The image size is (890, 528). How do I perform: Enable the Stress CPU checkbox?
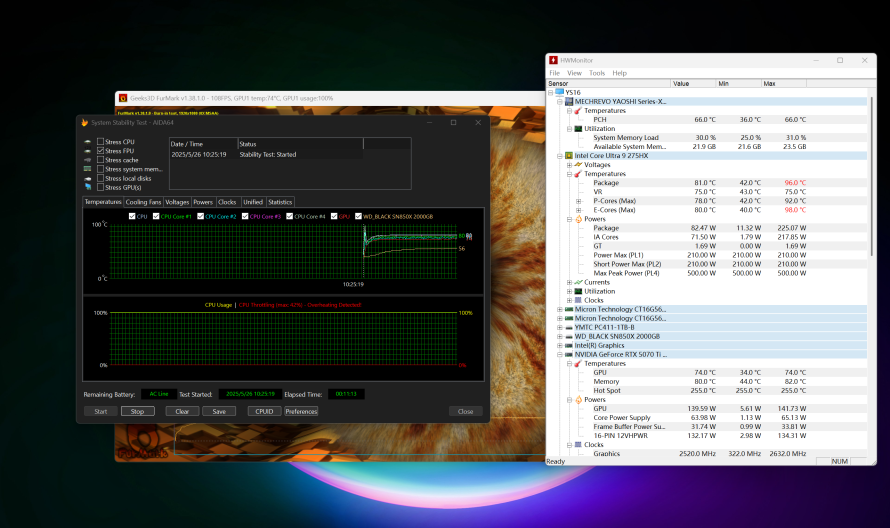coord(101,142)
